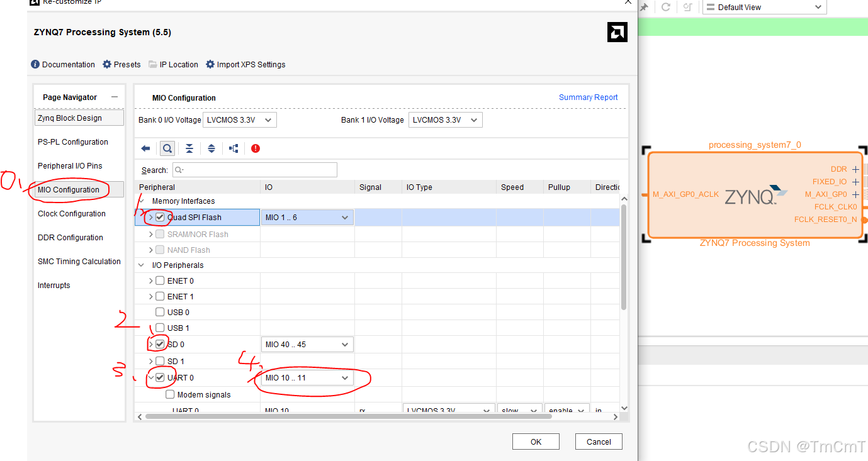Expand the ENET 0 row
The height and width of the screenshot is (461, 868).
[x=150, y=280]
